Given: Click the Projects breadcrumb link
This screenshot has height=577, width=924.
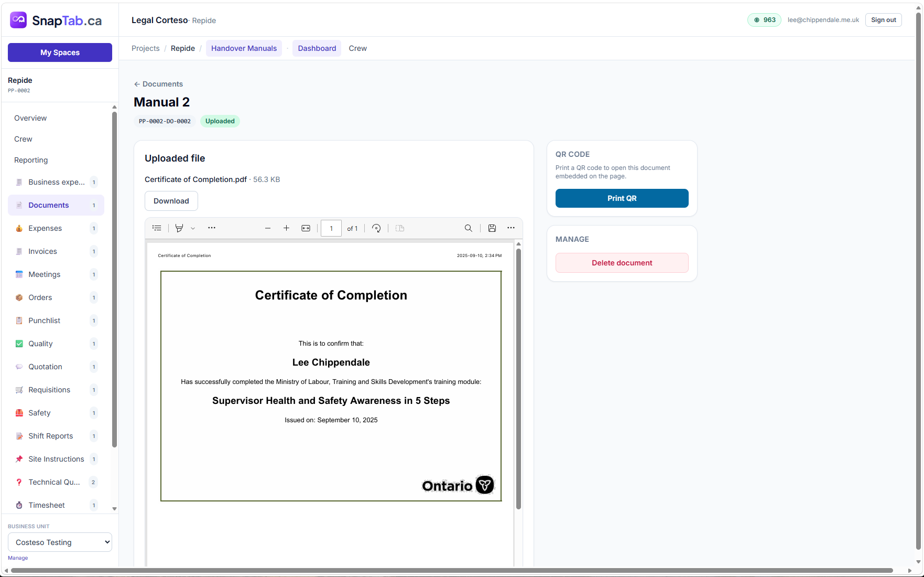Looking at the screenshot, I should pyautogui.click(x=146, y=48).
